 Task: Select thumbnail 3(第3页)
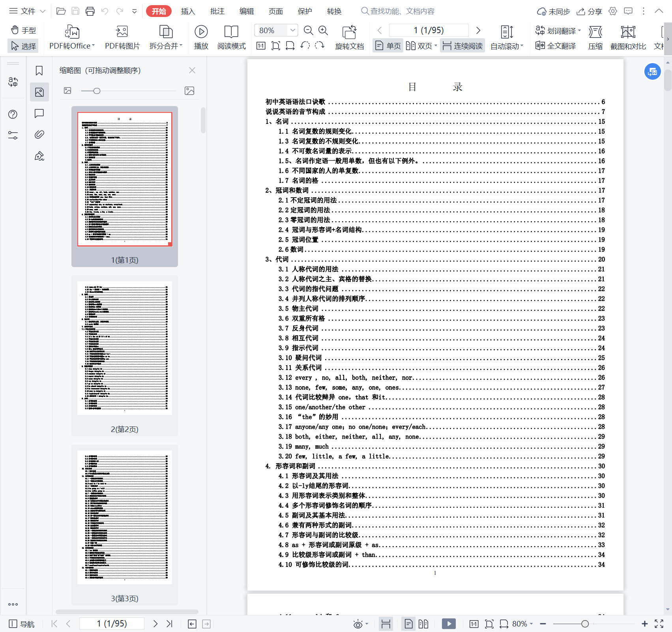(125, 525)
